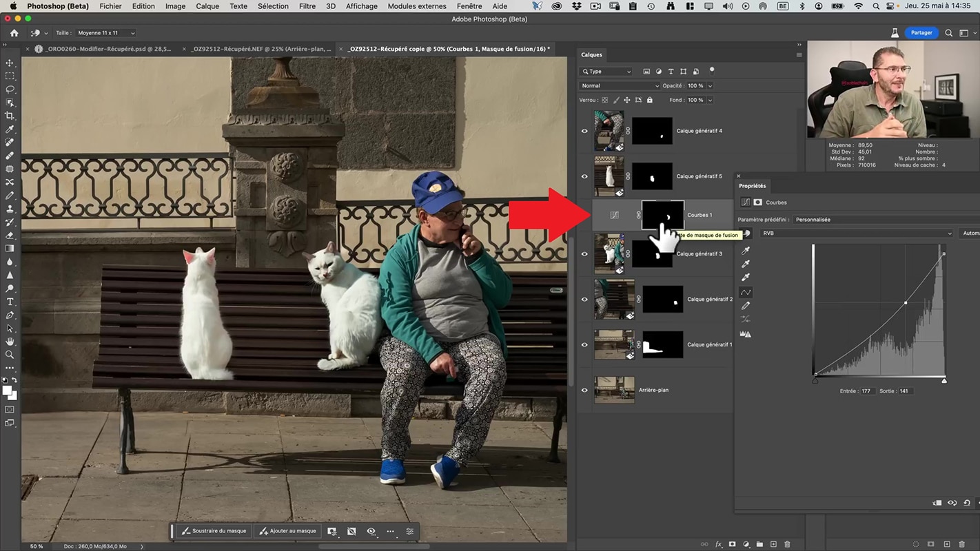Lock all with padlock icon in Calques
The width and height of the screenshot is (980, 551).
[x=649, y=100]
